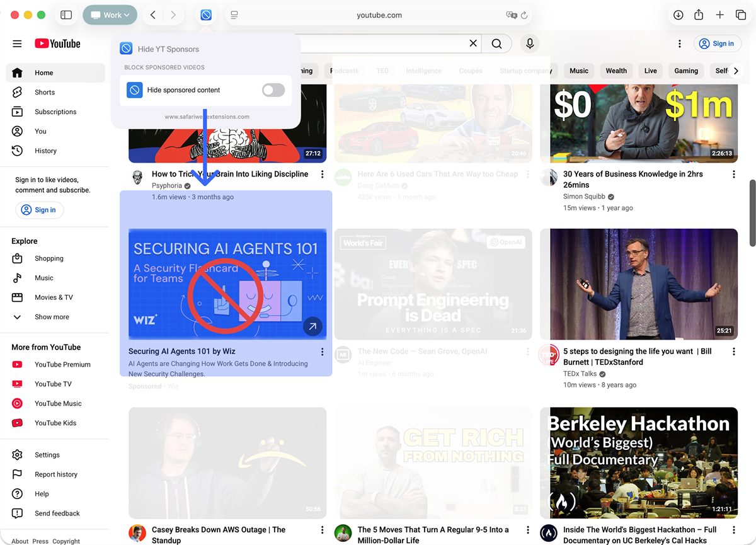
Task: Toggle the Hide sponsored content switch
Action: pyautogui.click(x=273, y=90)
